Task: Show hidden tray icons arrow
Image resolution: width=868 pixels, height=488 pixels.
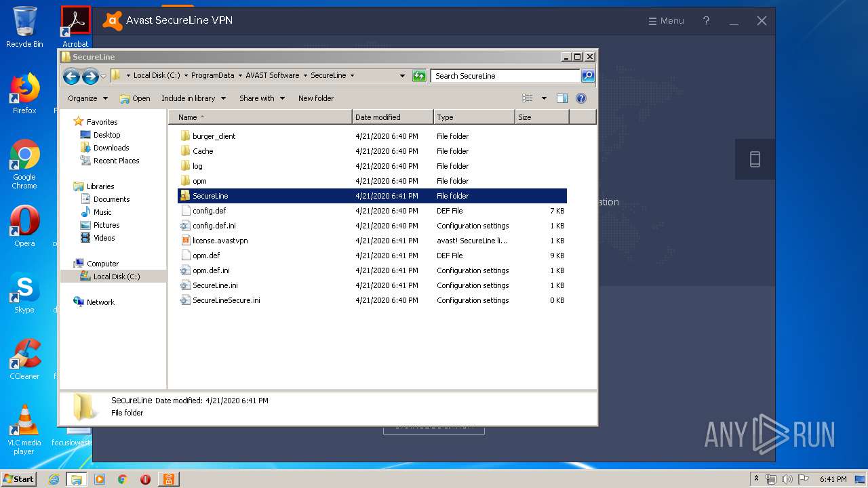Action: pyautogui.click(x=756, y=479)
